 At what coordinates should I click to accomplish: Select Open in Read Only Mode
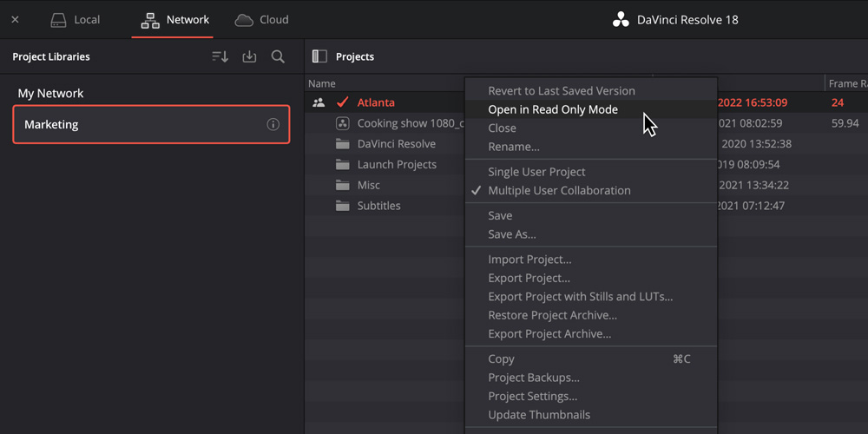[553, 109]
